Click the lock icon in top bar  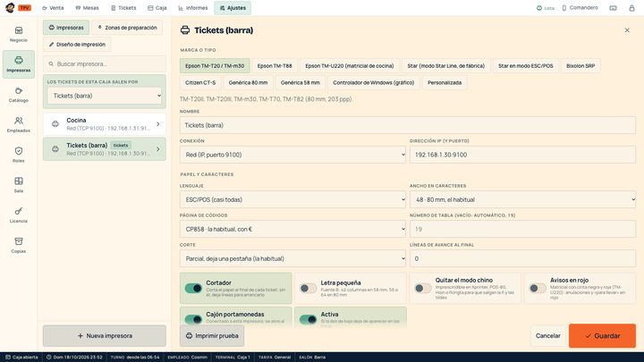631,8
